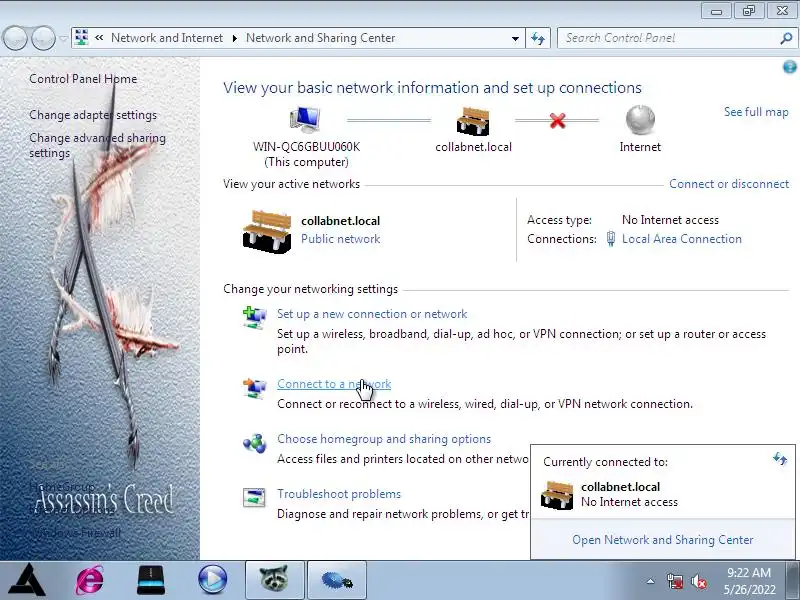Click the Troubleshoot problems icon
This screenshot has height=600, width=800.
point(254,497)
